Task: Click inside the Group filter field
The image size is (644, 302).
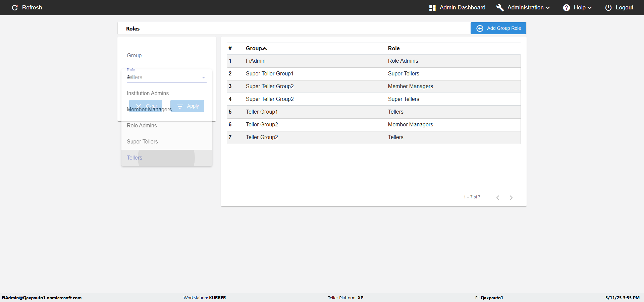Action: coord(167,56)
